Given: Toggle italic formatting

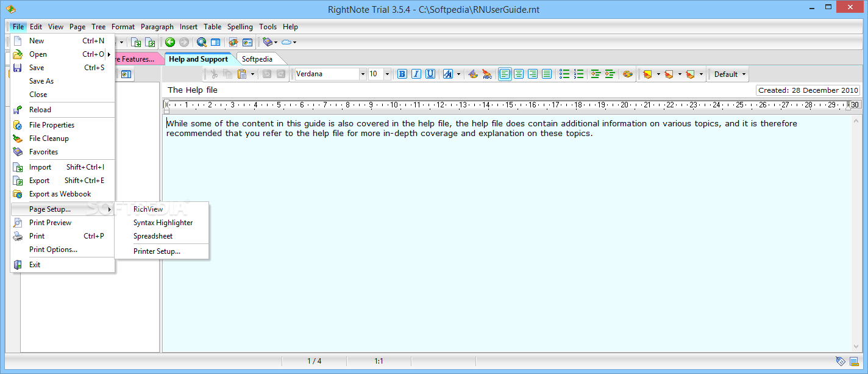Looking at the screenshot, I should coord(416,74).
